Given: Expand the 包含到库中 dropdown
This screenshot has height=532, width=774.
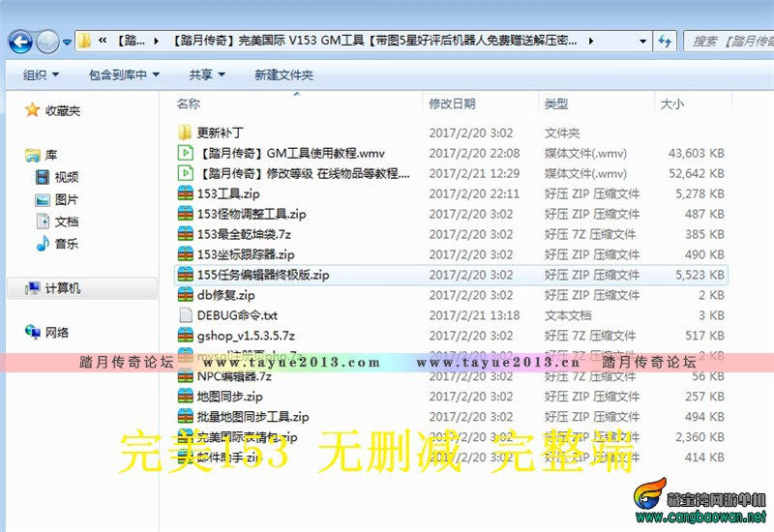Looking at the screenshot, I should click(124, 74).
